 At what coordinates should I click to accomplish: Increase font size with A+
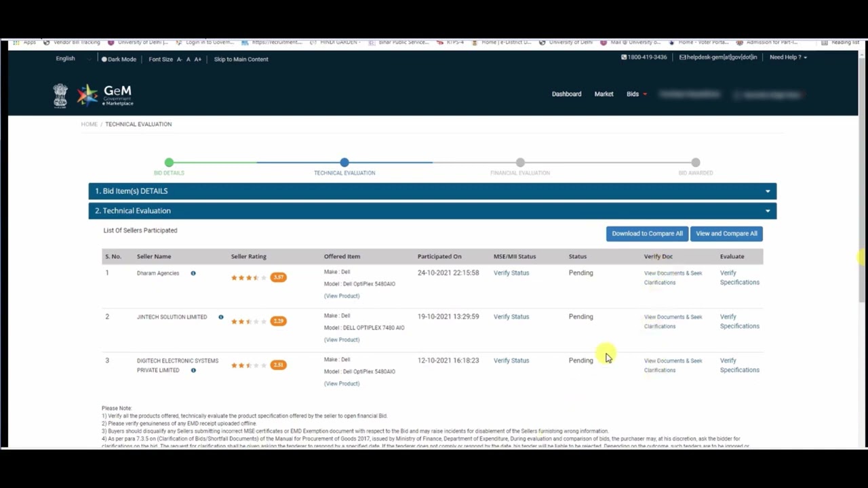tap(197, 59)
